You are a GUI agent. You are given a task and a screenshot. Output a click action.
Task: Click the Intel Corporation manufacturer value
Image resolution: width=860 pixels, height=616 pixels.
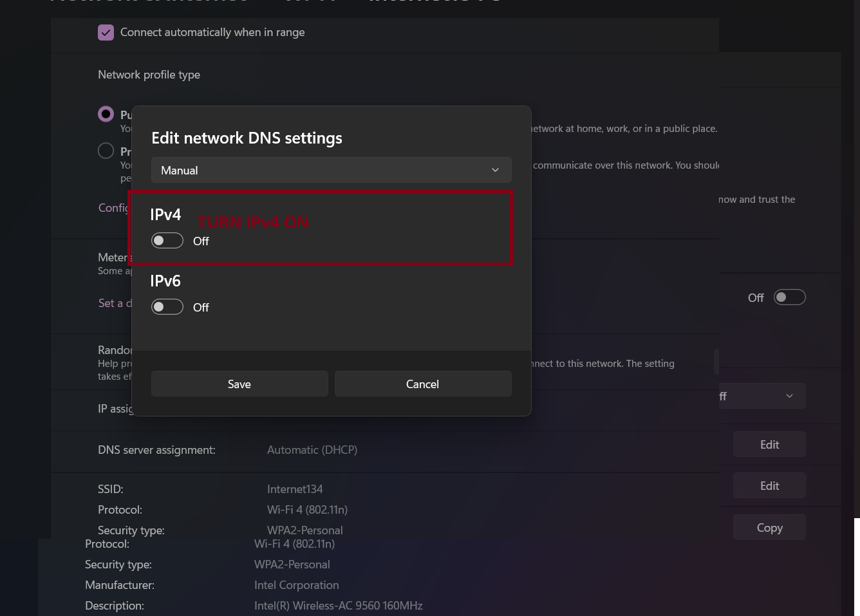click(x=296, y=585)
